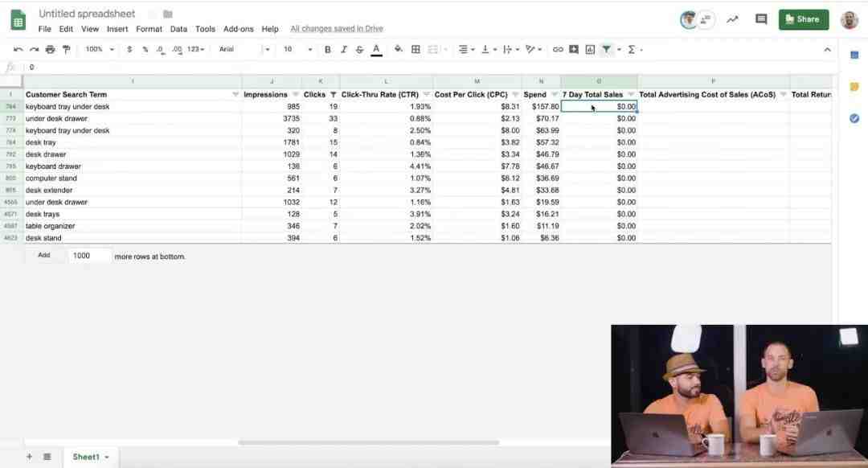Activate the Paint format tool
Image resolution: width=868 pixels, height=468 pixels.
[67, 49]
